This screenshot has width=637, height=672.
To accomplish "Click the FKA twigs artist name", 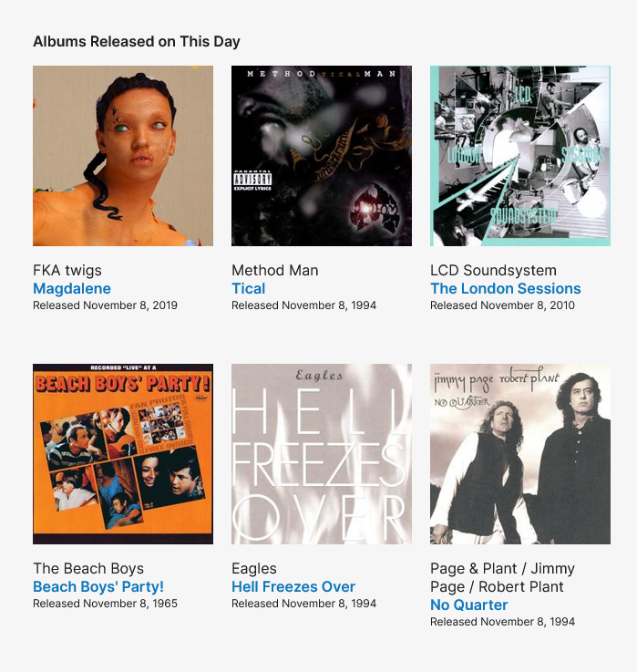I will (67, 271).
